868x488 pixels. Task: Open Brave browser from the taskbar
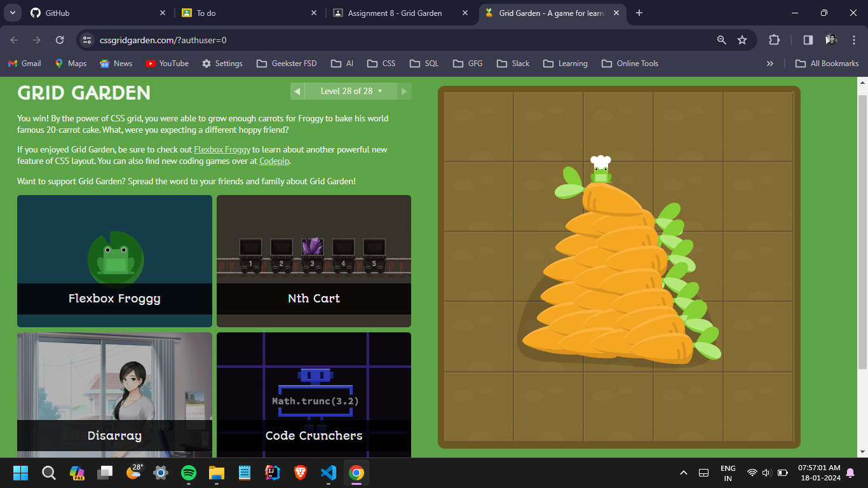point(299,473)
